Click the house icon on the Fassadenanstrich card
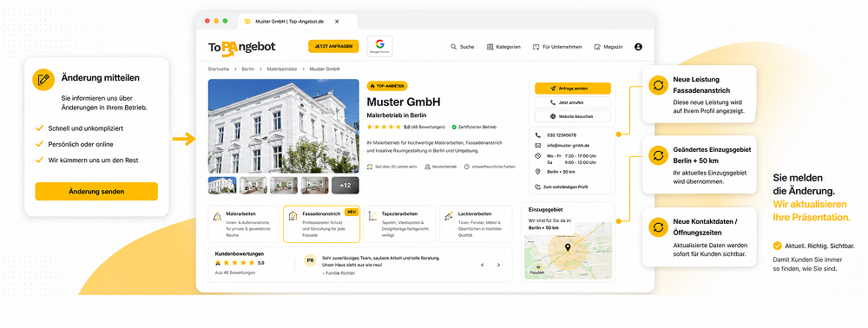 click(x=293, y=216)
